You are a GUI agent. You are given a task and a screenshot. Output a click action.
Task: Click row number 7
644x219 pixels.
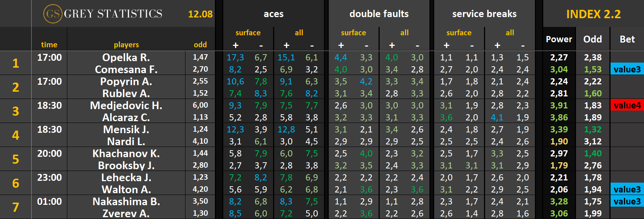click(16, 207)
